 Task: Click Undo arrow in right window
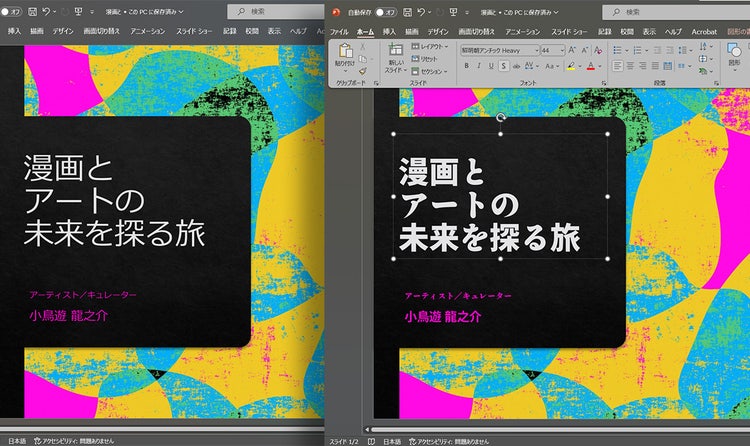click(421, 12)
